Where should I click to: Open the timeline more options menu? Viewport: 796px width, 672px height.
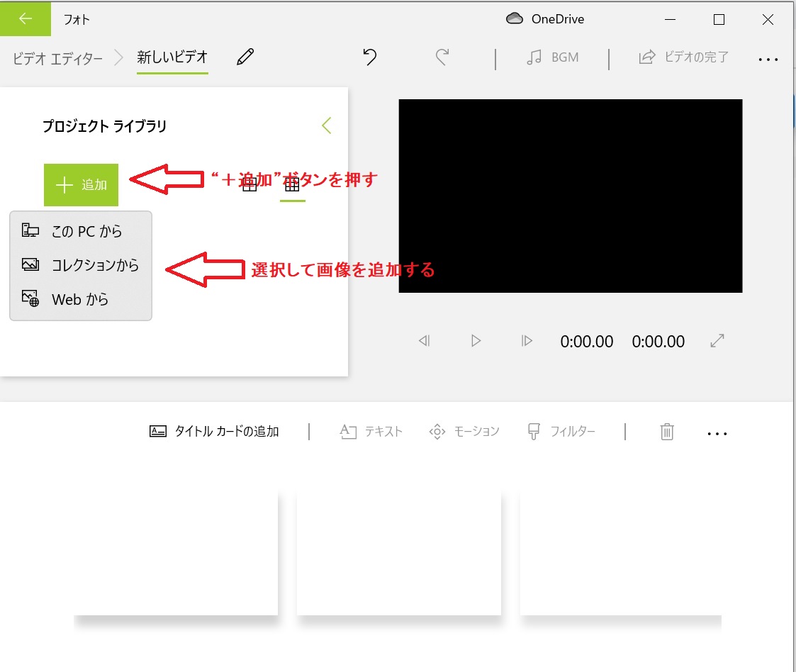[717, 432]
